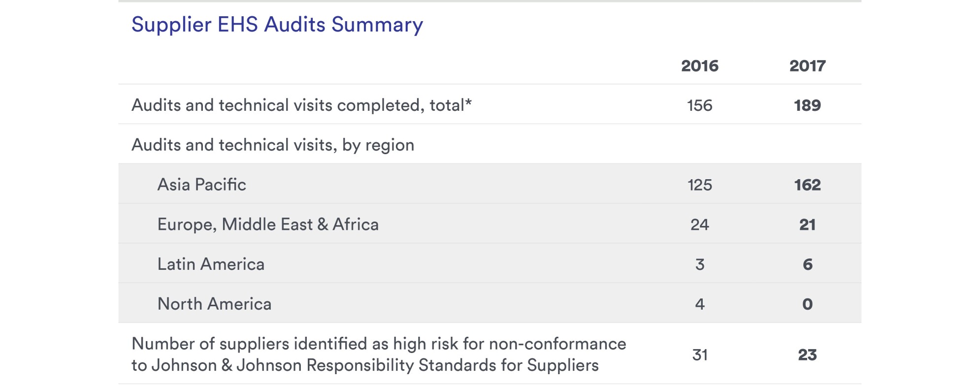
Task: Select North America 2016 value 4
Action: pyautogui.click(x=699, y=304)
